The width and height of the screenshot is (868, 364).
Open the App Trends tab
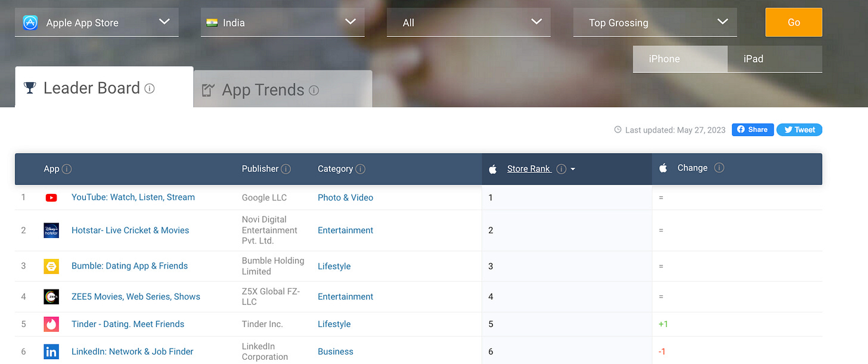point(283,89)
